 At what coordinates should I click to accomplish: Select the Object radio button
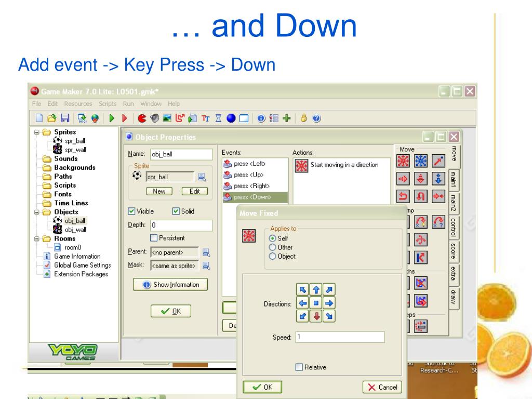[x=272, y=256]
